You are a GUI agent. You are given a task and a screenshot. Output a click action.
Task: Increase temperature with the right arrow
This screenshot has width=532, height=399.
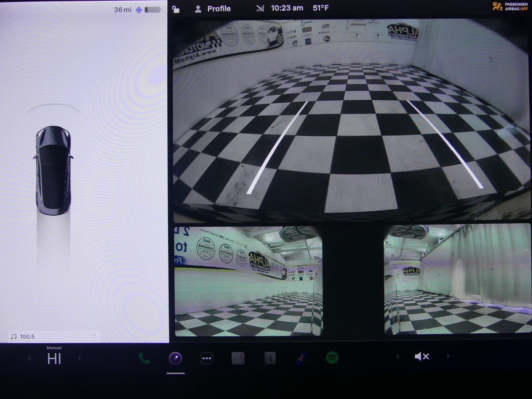pyautogui.click(x=79, y=359)
